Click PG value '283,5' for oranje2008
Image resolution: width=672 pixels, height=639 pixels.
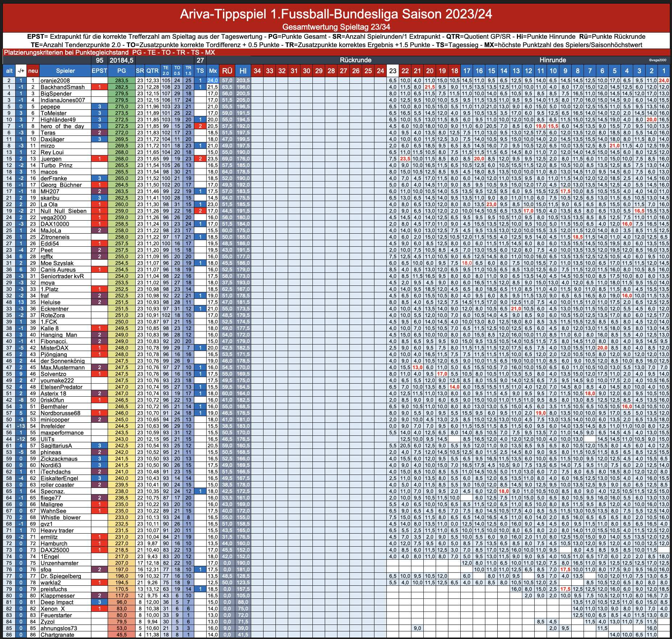[122, 80]
